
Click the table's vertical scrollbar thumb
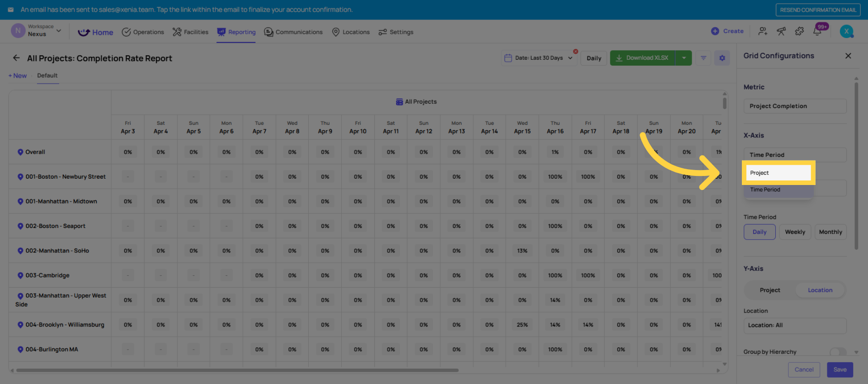tap(725, 103)
